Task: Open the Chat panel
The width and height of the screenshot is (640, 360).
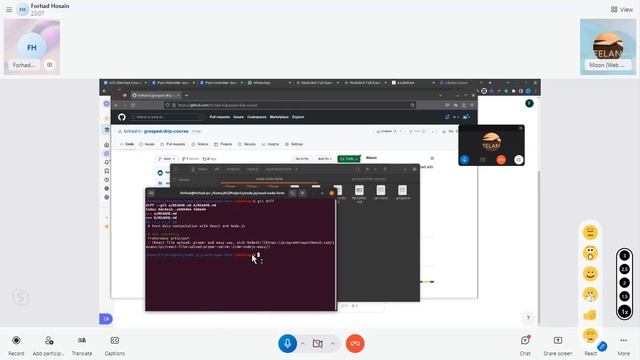Action: 525,345
